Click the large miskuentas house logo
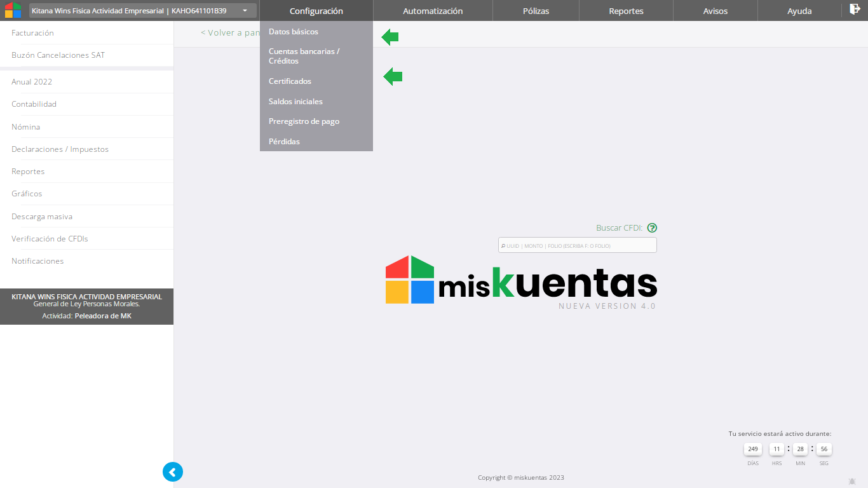The width and height of the screenshot is (868, 488). pos(410,280)
